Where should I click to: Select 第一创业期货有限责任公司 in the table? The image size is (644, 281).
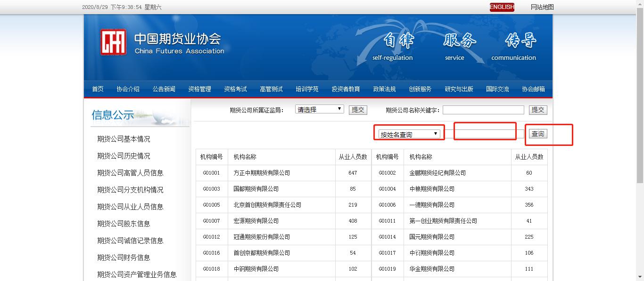coord(443,221)
